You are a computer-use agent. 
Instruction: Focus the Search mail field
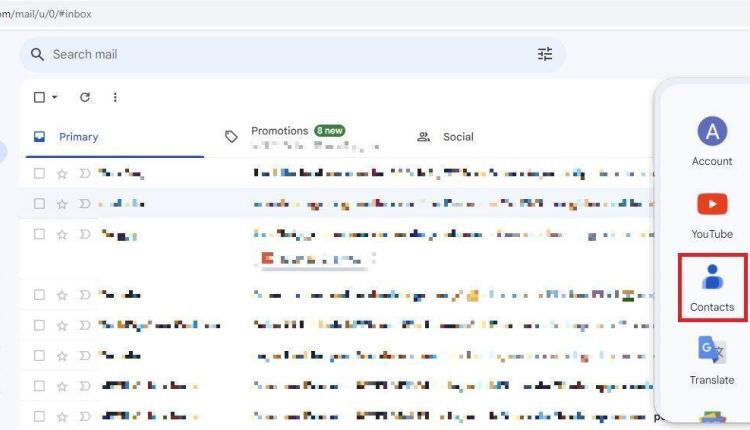(x=293, y=55)
